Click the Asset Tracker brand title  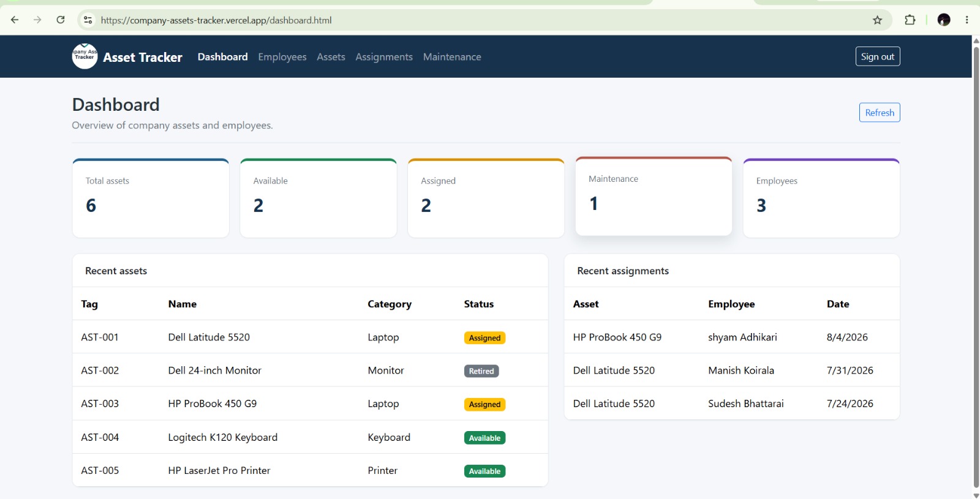tap(143, 57)
